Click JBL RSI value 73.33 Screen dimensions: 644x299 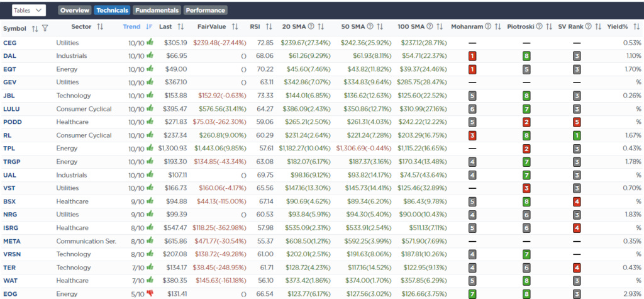(x=267, y=96)
